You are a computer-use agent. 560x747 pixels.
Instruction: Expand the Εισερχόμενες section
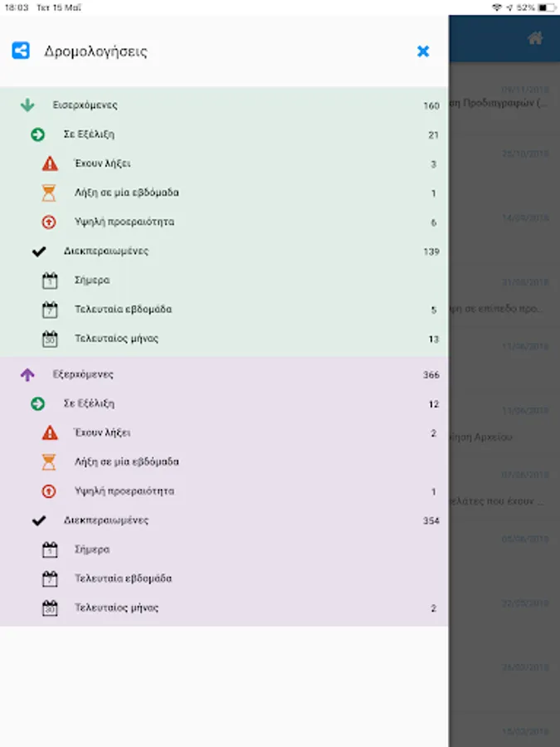point(224,105)
